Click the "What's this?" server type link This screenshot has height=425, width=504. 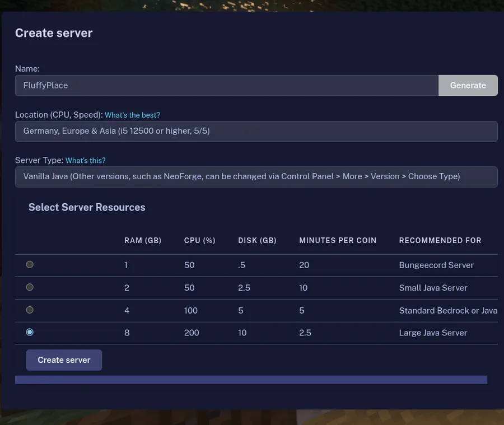[x=85, y=161]
